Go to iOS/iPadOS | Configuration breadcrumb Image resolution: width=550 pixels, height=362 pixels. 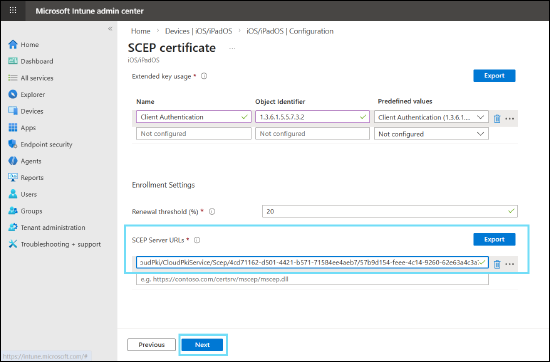(x=290, y=31)
